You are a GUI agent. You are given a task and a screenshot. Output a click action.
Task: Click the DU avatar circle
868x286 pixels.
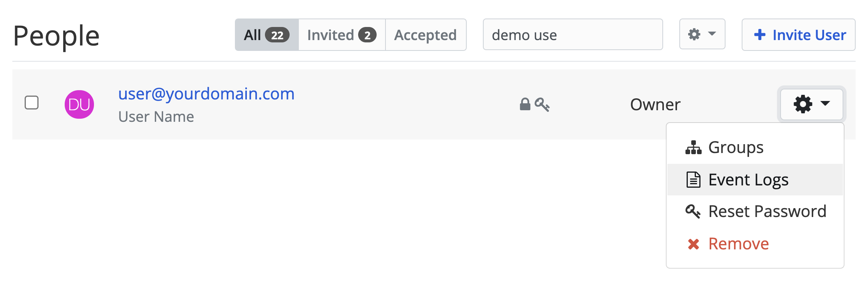pos(79,104)
